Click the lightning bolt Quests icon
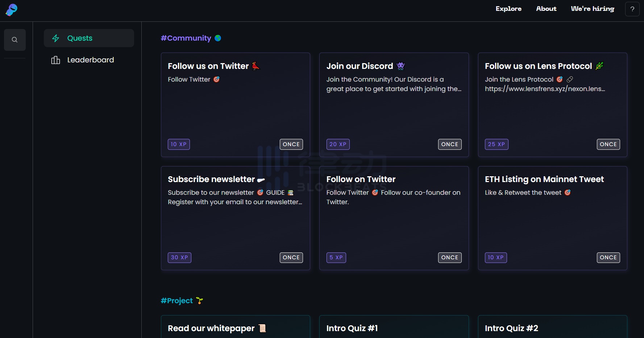The width and height of the screenshot is (644, 338). [56, 38]
